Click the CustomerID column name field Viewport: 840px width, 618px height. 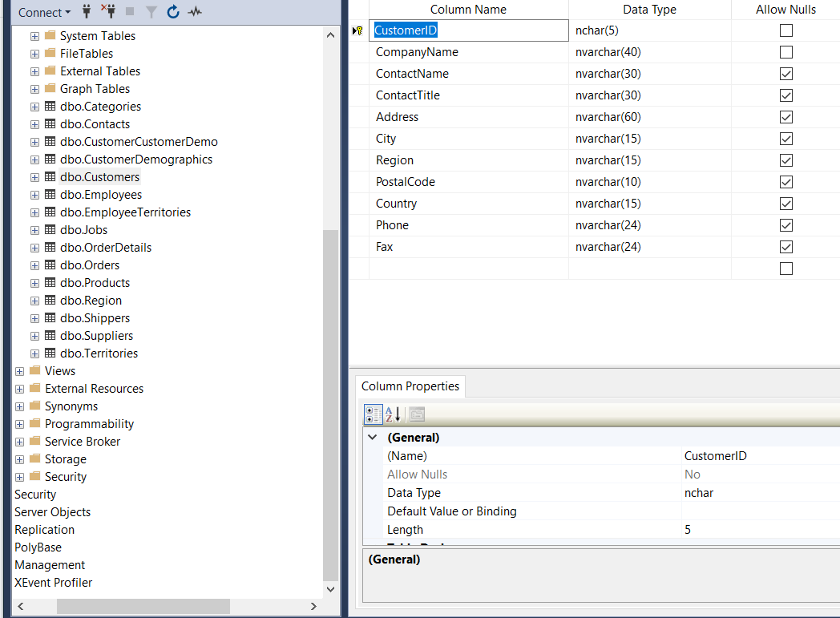(469, 30)
